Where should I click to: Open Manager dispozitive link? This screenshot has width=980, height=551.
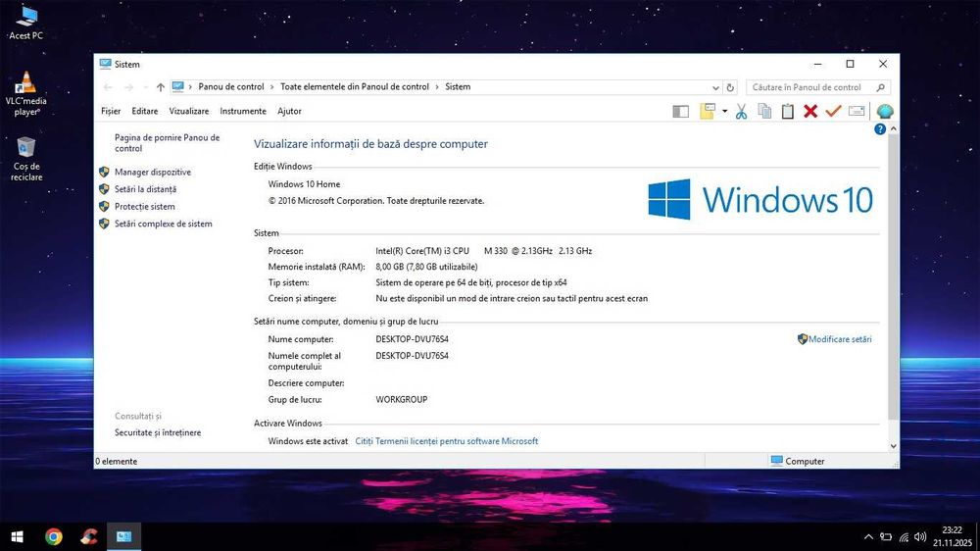(153, 172)
